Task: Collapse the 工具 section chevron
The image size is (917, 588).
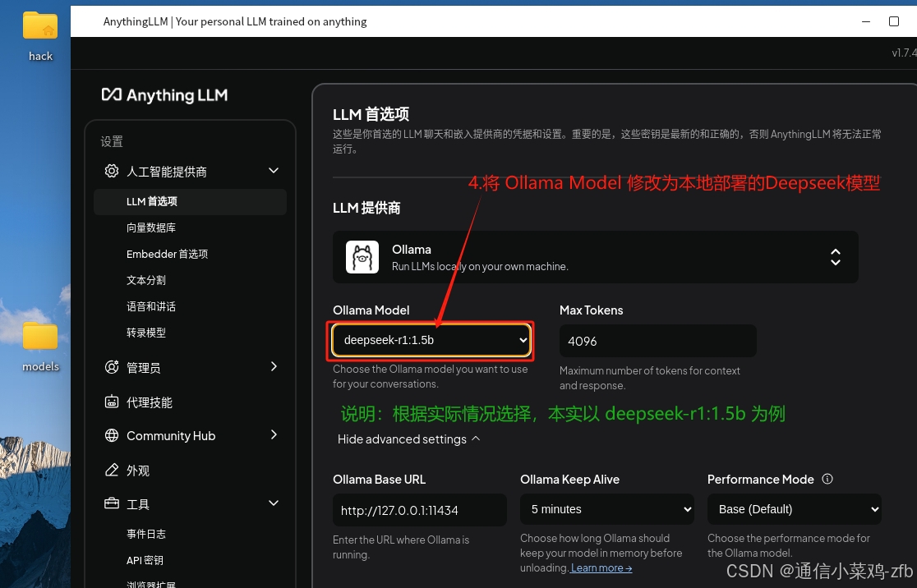Action: (273, 503)
